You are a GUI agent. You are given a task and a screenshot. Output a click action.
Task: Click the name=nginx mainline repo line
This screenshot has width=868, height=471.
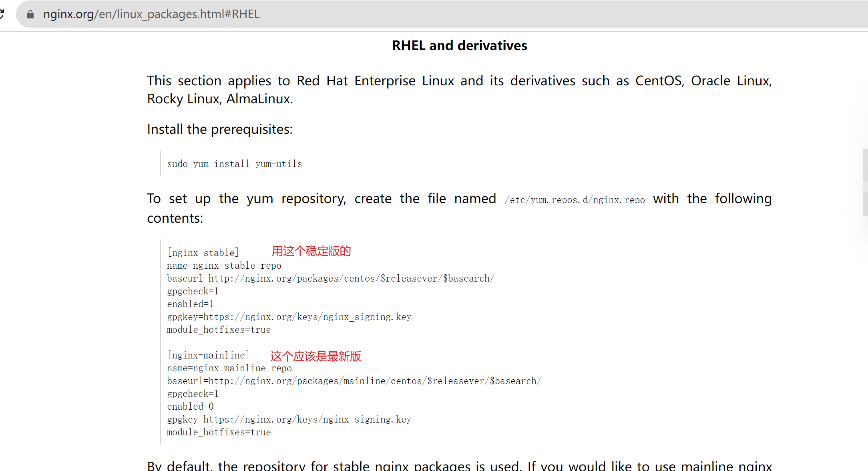[x=229, y=368]
